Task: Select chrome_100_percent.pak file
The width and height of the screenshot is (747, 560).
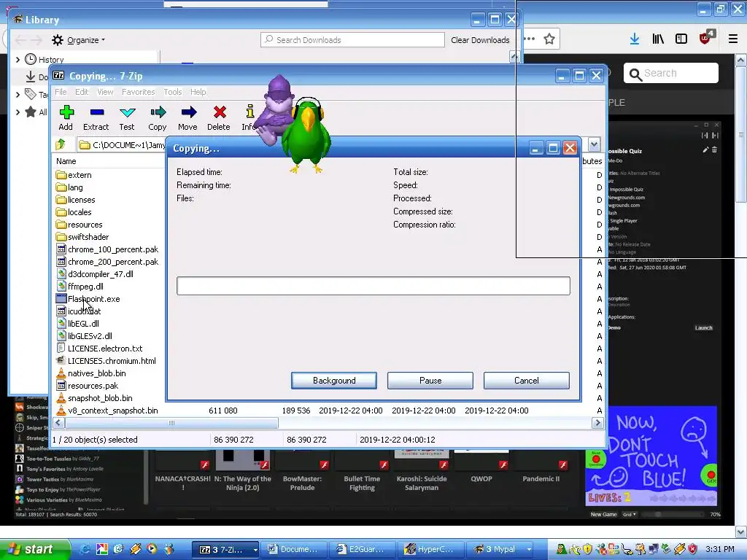Action: (107, 249)
